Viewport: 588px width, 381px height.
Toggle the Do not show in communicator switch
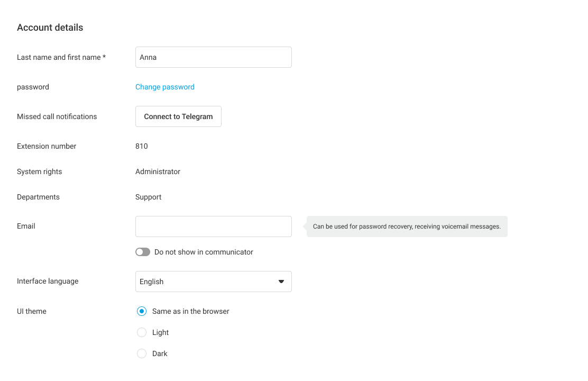click(x=143, y=252)
